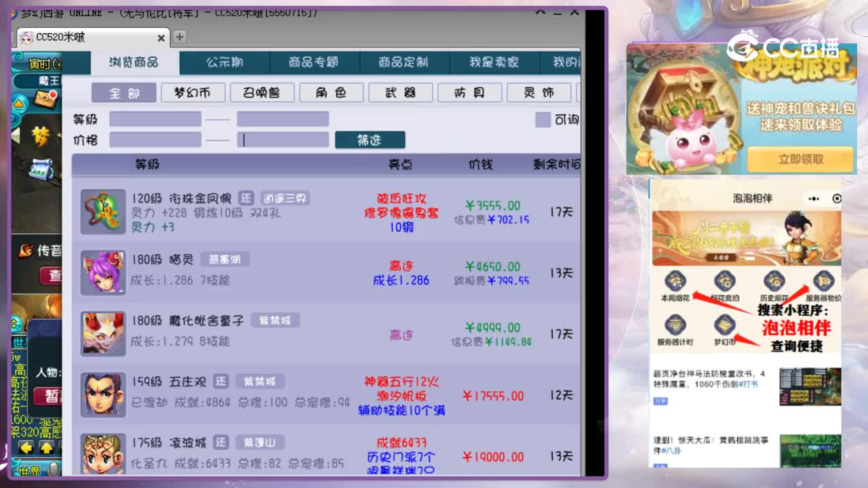This screenshot has height=488, width=868.
Task: Open the 神马法防魔童改书 article
Action: pos(709,378)
